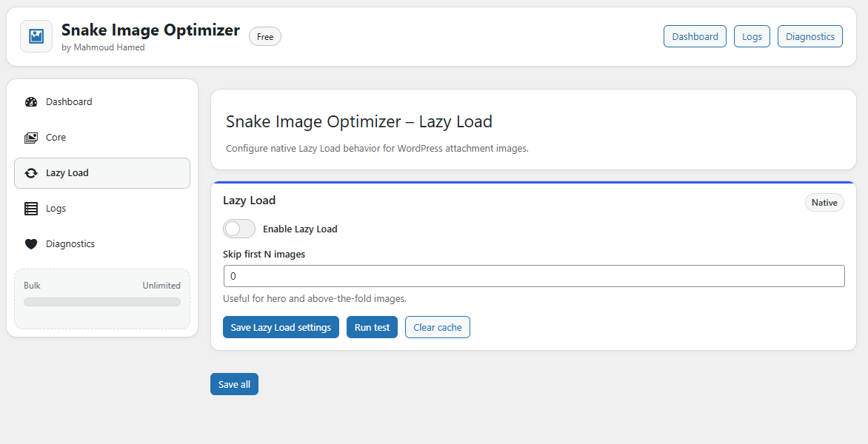Click the 'Enable Lazy Load' label text
Screen dimensions: 868x444
tap(300, 229)
